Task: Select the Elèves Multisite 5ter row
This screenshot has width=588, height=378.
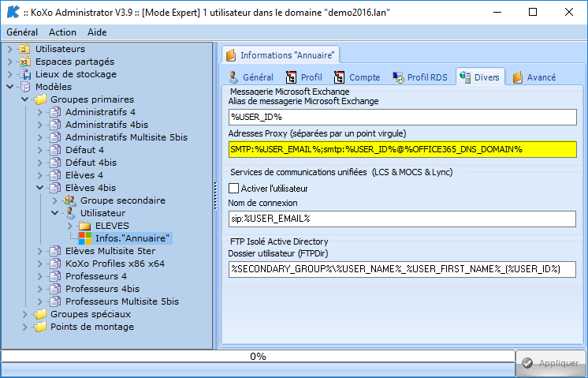Action: tap(110, 251)
